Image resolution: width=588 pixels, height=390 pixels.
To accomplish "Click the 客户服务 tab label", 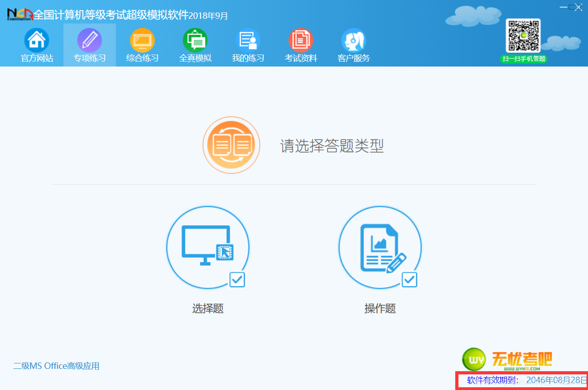I will [354, 58].
